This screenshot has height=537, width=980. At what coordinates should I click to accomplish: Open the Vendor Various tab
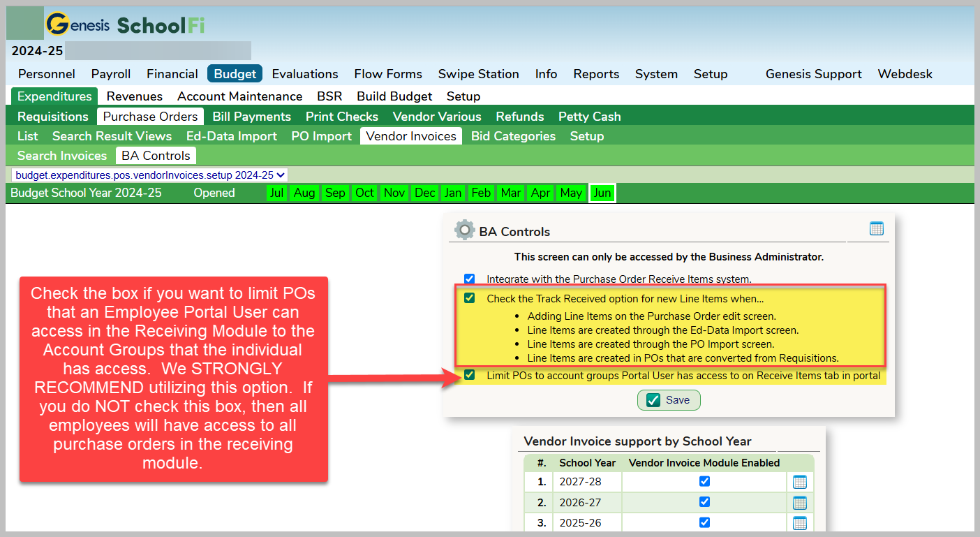point(437,117)
